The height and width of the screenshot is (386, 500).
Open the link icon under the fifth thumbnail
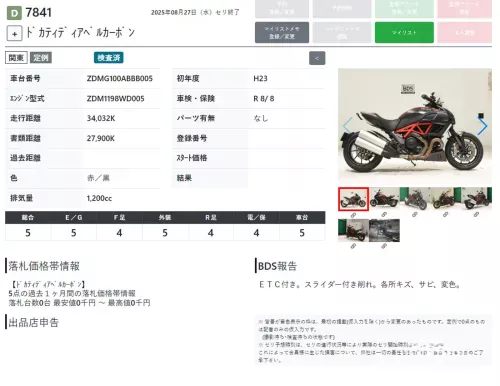pyautogui.click(x=476, y=215)
